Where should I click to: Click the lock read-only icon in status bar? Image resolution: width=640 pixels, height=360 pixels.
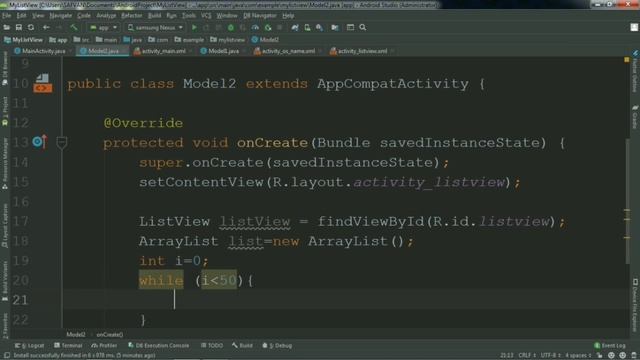click(600, 355)
